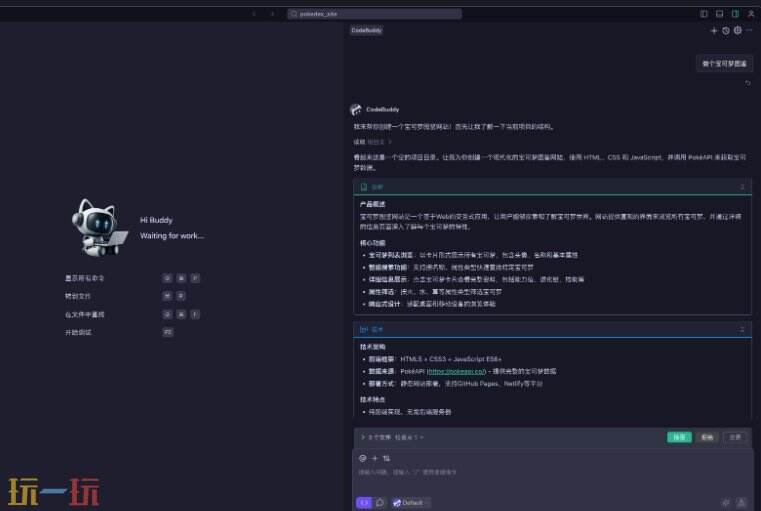Click the @ mention icon above input
The image size is (761, 511).
(363, 458)
